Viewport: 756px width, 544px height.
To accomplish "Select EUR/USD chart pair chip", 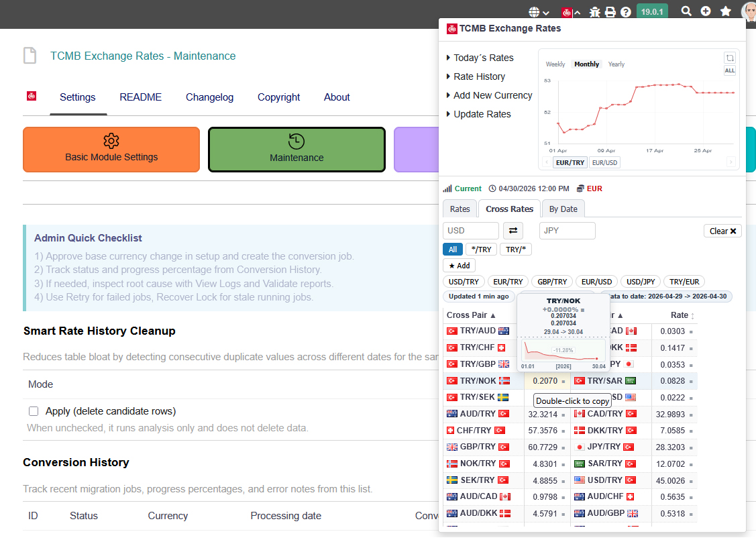I will [x=604, y=162].
